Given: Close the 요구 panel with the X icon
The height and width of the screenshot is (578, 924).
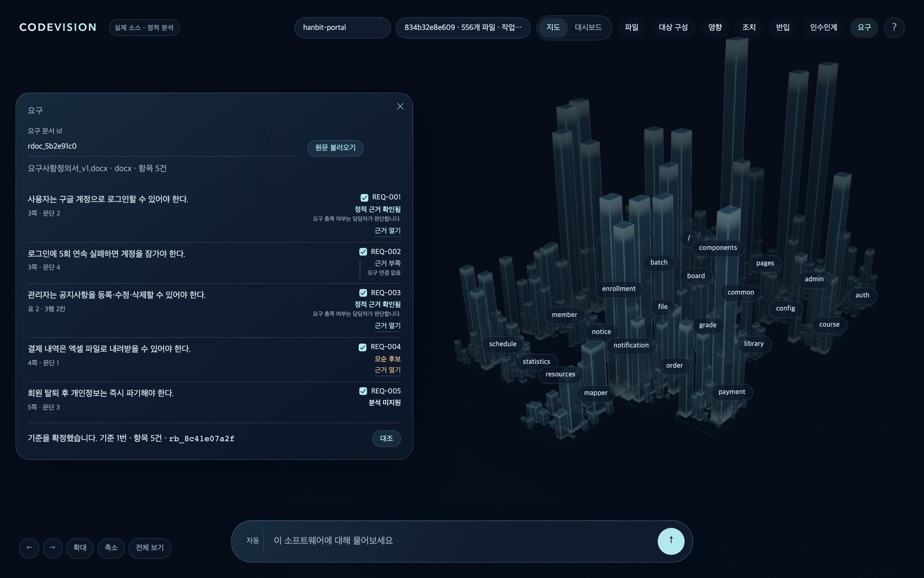Looking at the screenshot, I should coord(400,106).
